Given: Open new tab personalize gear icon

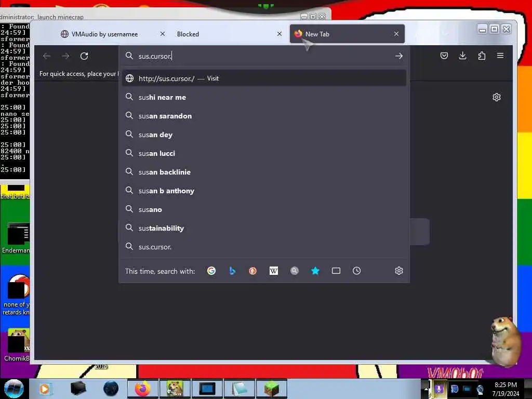Looking at the screenshot, I should pos(496,97).
